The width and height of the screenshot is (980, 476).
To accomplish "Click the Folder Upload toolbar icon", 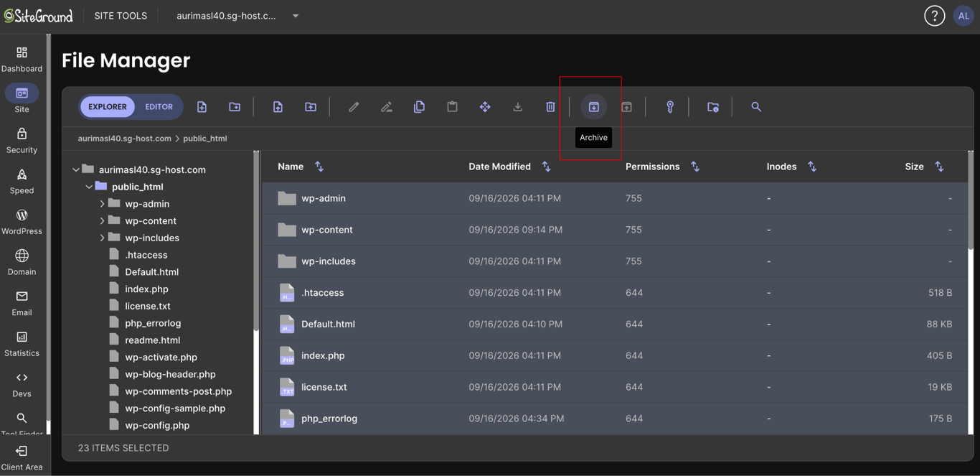I will pyautogui.click(x=311, y=107).
